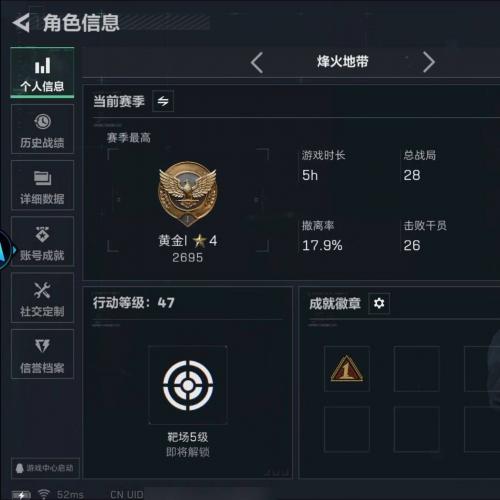500x500 pixels.
Task: Open 信誉档案 shield icon tab
Action: [x=42, y=354]
